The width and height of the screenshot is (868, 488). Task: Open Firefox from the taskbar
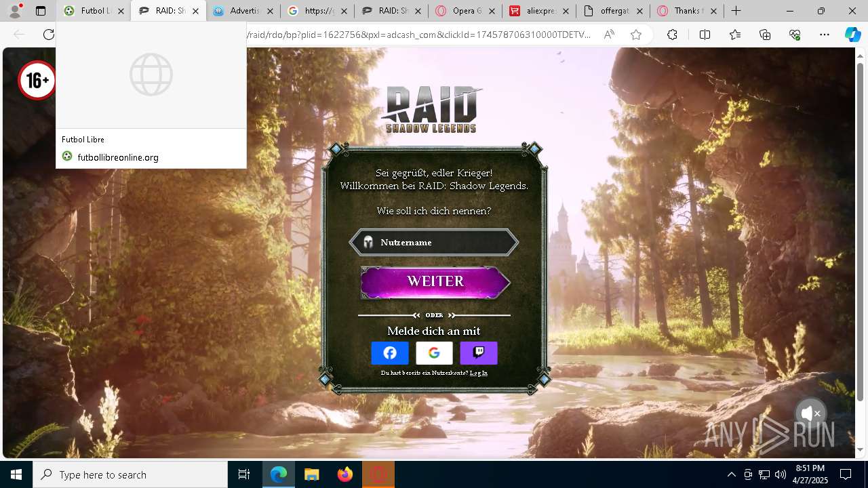coord(344,474)
